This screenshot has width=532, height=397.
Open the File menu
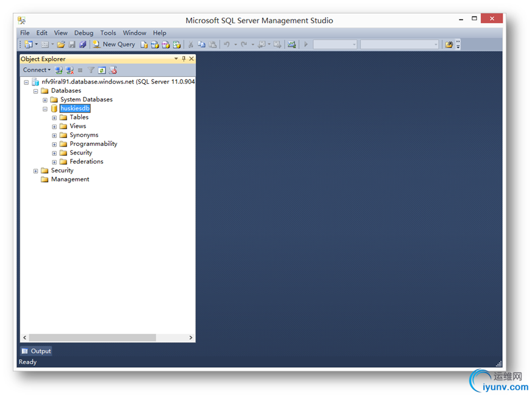(25, 33)
